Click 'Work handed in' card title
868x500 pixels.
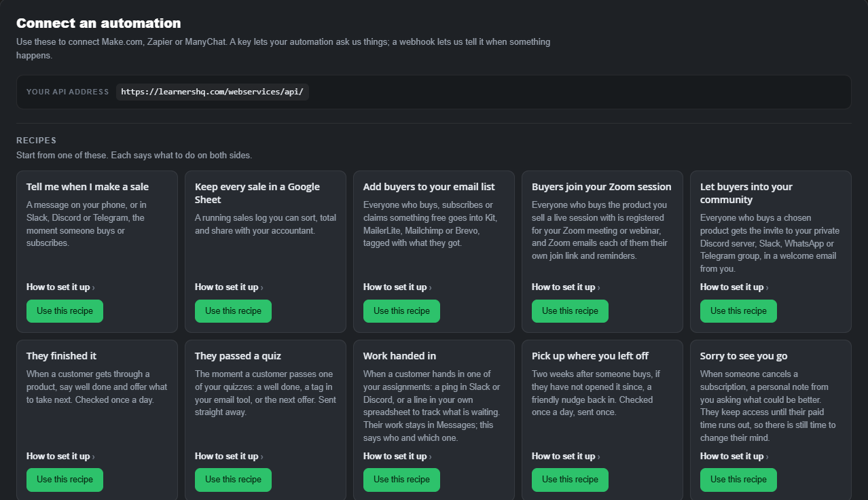399,356
